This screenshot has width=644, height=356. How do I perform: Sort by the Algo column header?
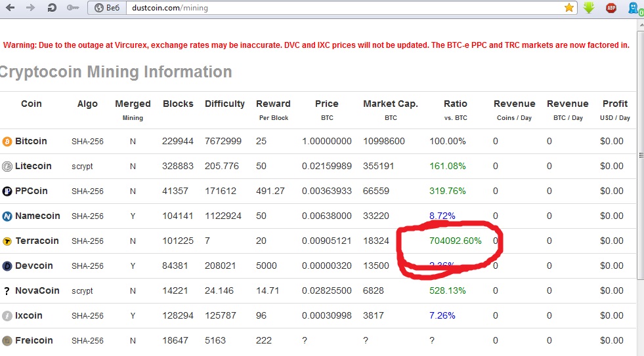pos(87,104)
